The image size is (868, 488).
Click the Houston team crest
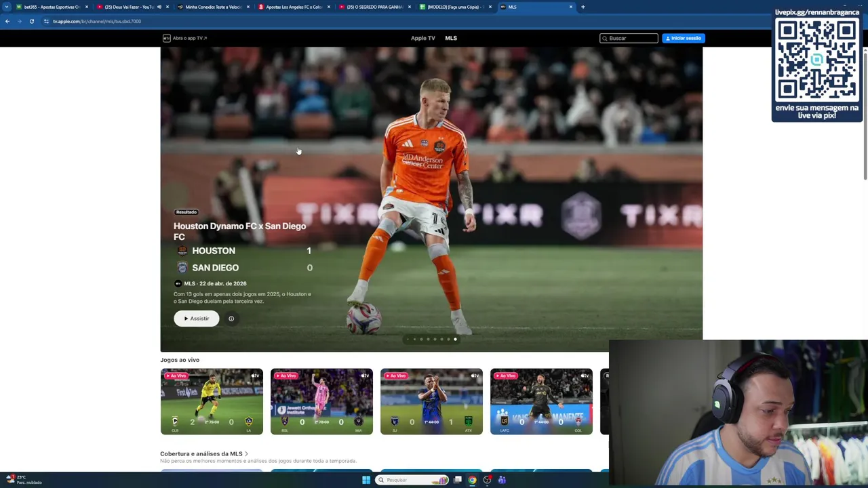(x=182, y=251)
